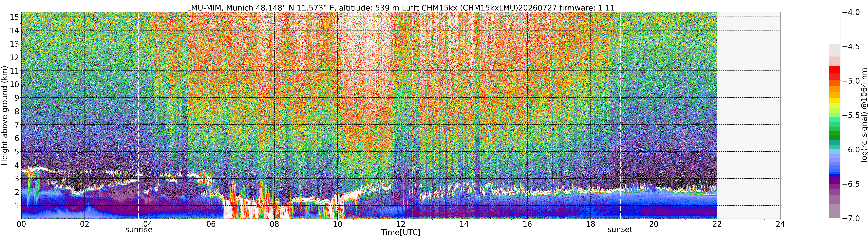Image resolution: width=868 pixels, height=237 pixels.
Task: Click the time-axis tick label '02'
Action: click(x=85, y=224)
